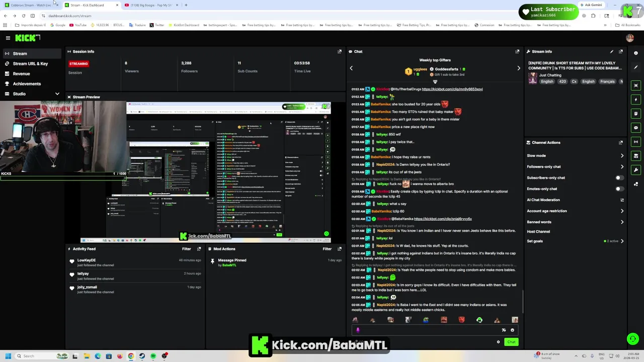
Task: Click the LowKeyDE follow entry
Action: point(135,262)
